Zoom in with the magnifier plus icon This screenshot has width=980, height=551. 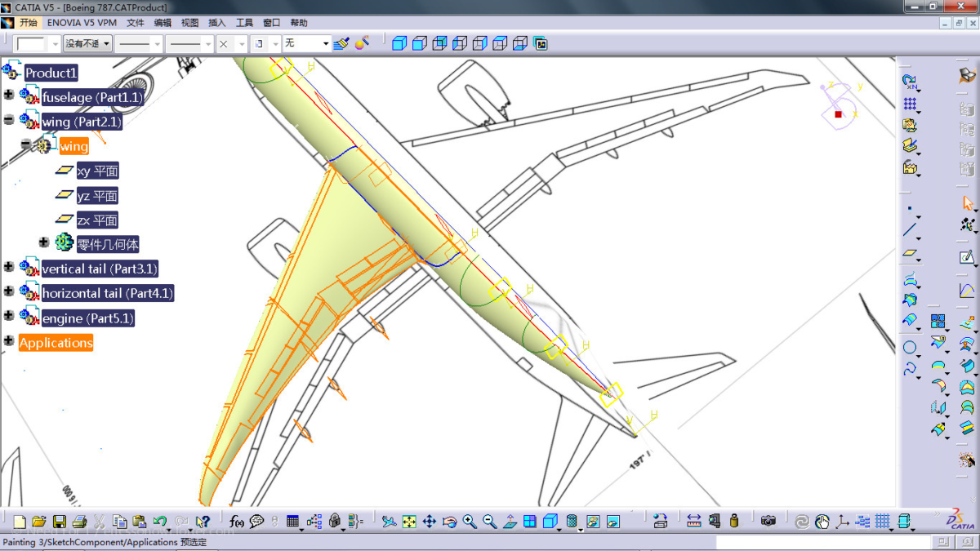[x=470, y=521]
